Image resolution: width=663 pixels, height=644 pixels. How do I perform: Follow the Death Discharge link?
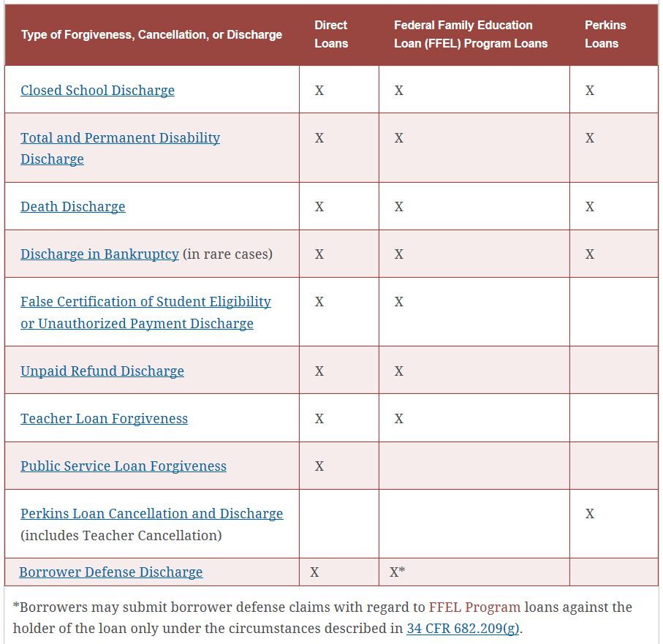(x=73, y=207)
